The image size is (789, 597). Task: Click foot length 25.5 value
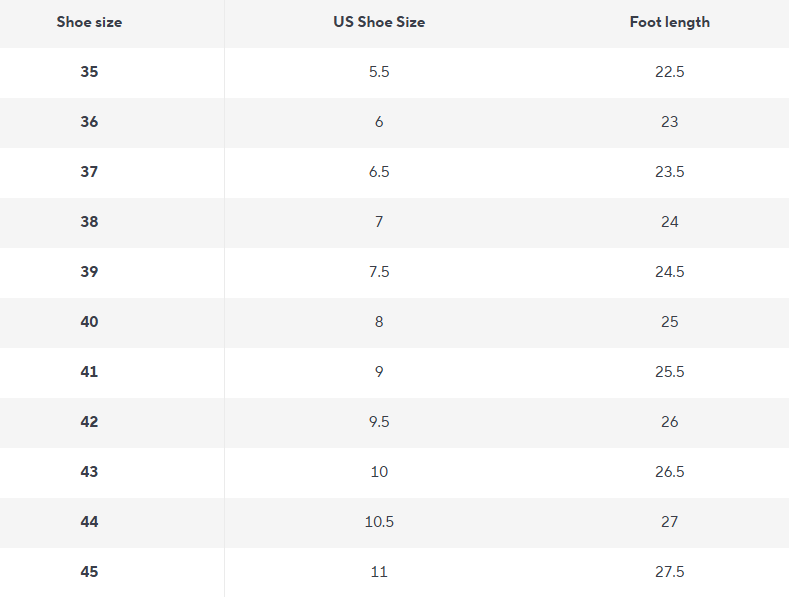(669, 372)
